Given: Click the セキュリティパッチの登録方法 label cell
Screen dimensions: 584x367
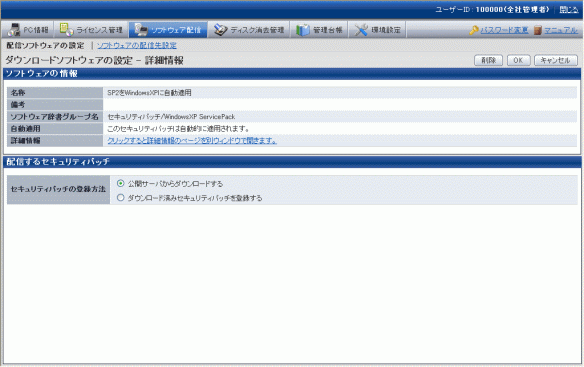Looking at the screenshot, I should point(58,190).
